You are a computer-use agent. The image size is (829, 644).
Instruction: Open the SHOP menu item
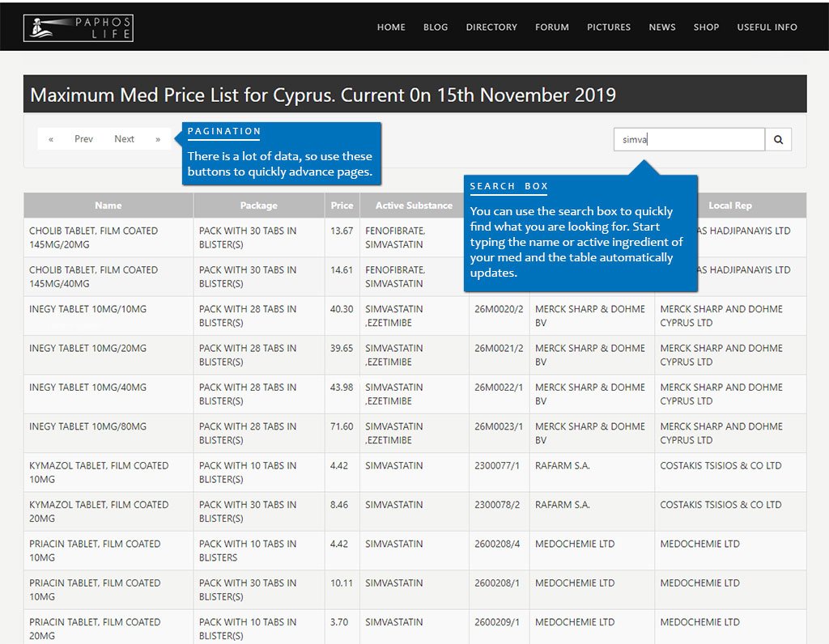point(706,27)
